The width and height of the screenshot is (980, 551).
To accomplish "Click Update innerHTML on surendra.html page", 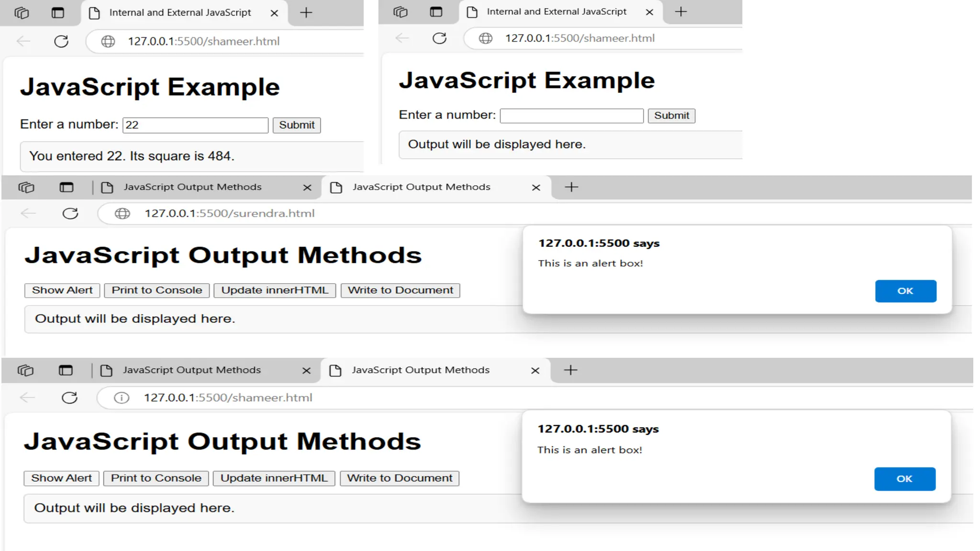I will (x=275, y=290).
